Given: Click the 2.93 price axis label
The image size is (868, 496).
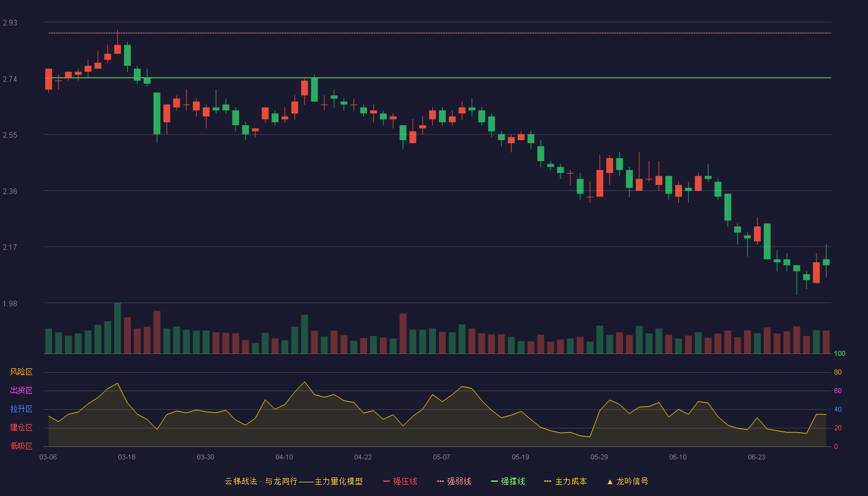Looking at the screenshot, I should point(10,23).
